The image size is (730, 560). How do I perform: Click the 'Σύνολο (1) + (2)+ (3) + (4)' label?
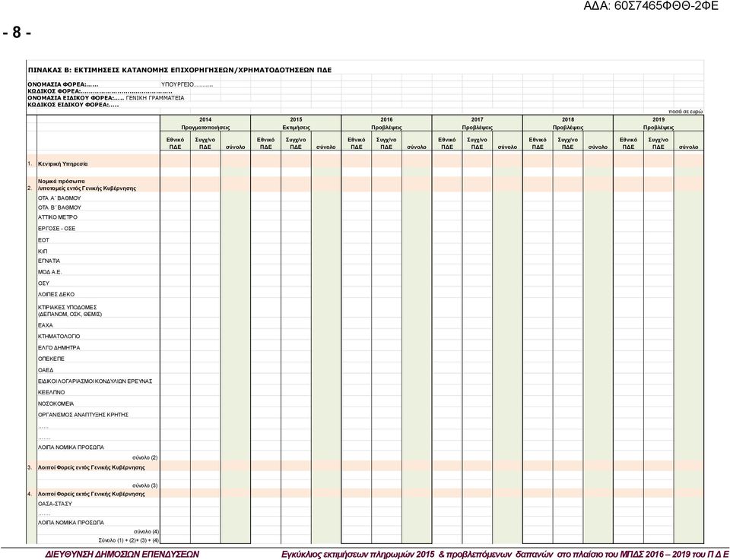(129, 540)
